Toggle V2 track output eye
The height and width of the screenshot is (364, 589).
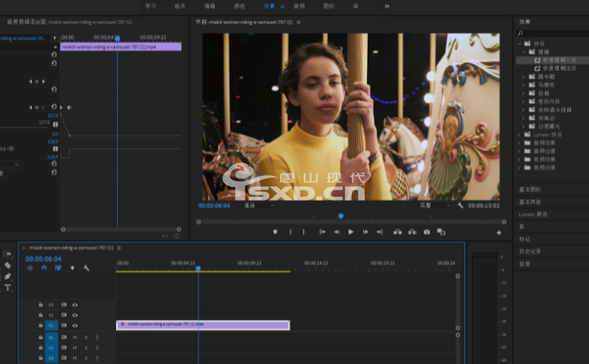pyautogui.click(x=75, y=315)
